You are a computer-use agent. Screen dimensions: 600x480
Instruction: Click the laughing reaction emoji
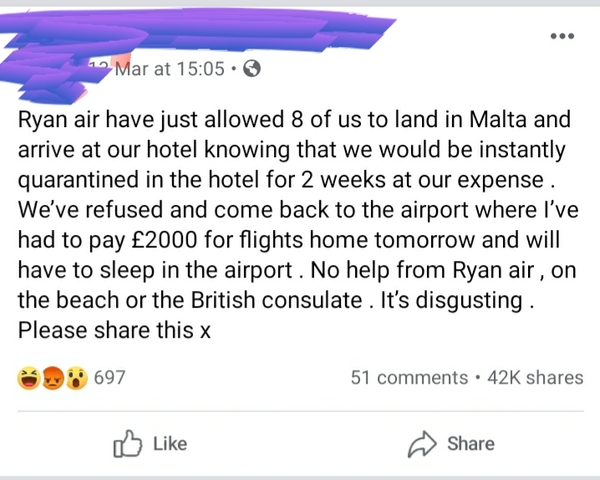[x=30, y=377]
